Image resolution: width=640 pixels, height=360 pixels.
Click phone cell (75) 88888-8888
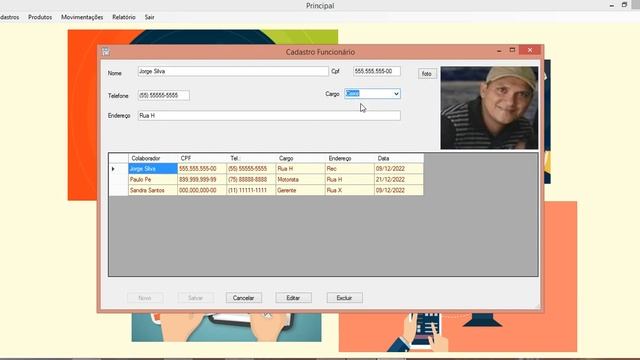coord(251,180)
